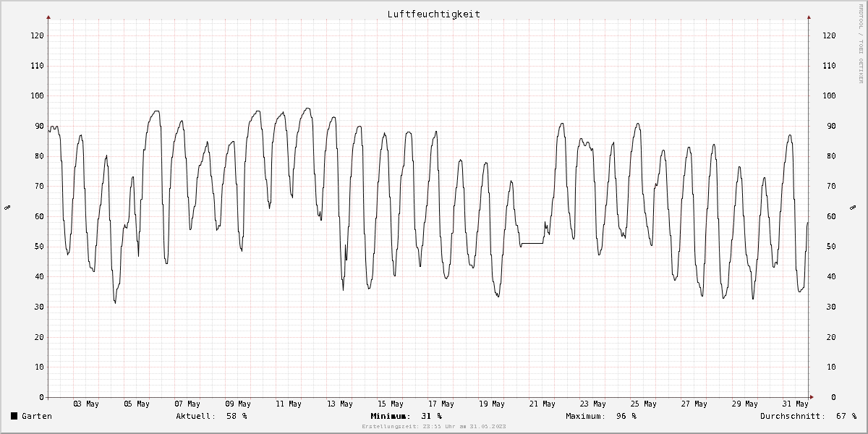Click the "07 May" date label
Viewport: 868px width, 434px height.
[x=187, y=404]
